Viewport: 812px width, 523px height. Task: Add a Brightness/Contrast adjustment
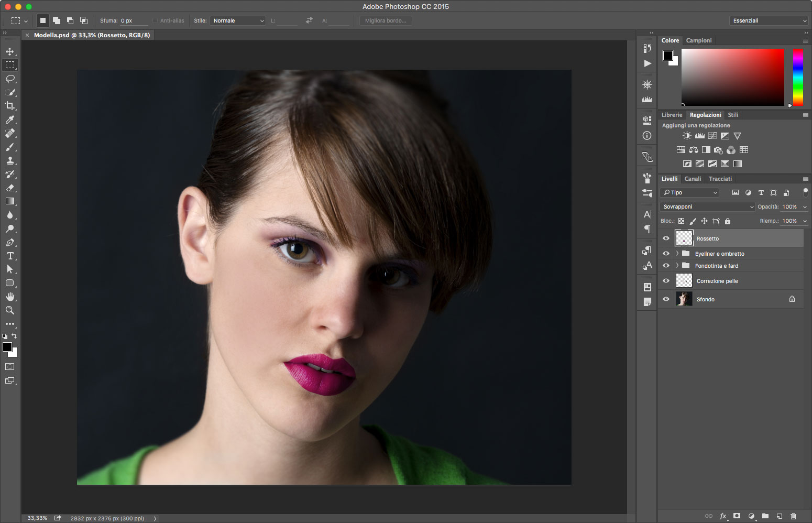(687, 136)
